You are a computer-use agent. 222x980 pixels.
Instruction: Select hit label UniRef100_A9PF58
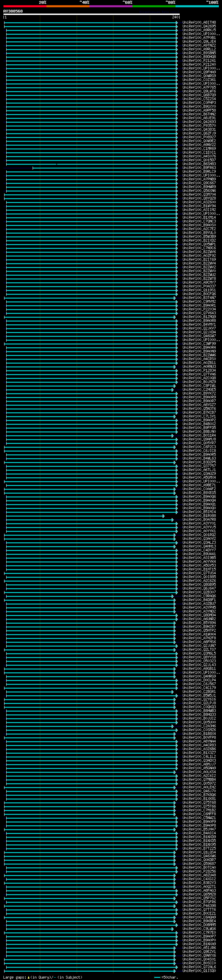199,110
